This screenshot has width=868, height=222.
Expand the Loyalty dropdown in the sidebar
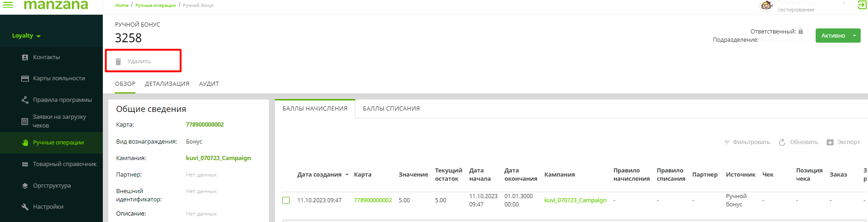26,36
